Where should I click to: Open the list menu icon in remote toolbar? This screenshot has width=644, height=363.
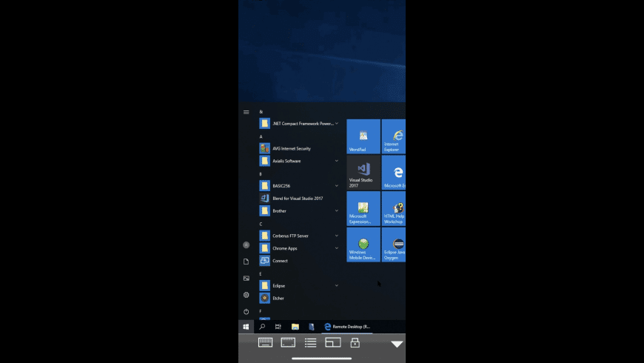coord(310,342)
